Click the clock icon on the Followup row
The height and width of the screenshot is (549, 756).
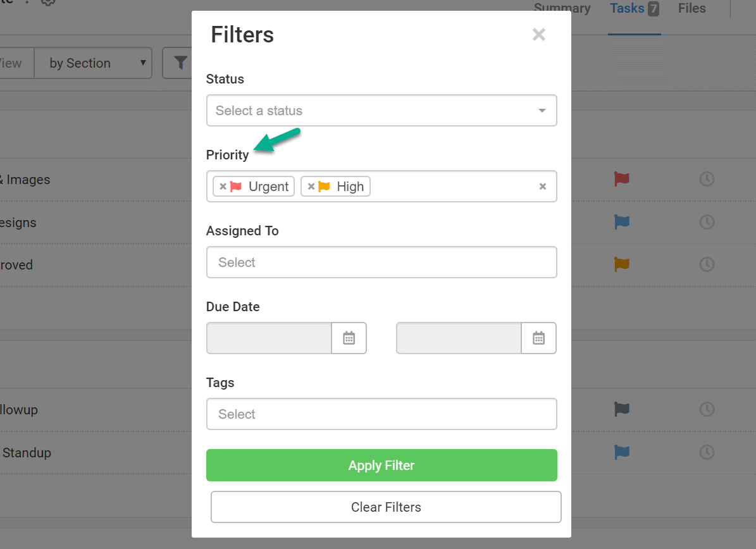click(707, 409)
